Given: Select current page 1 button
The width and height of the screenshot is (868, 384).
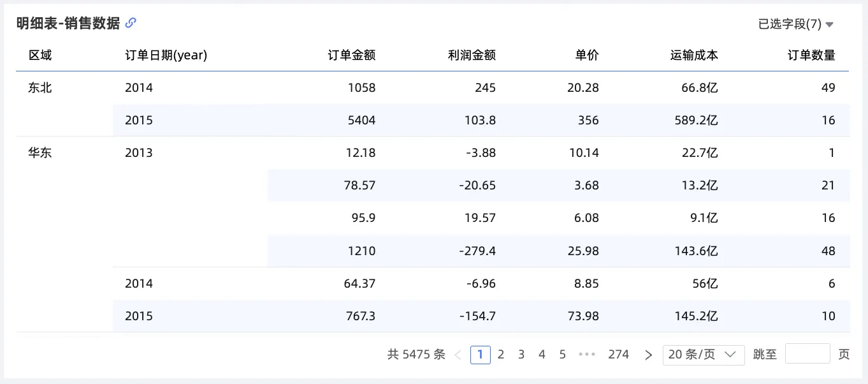Looking at the screenshot, I should (x=481, y=355).
